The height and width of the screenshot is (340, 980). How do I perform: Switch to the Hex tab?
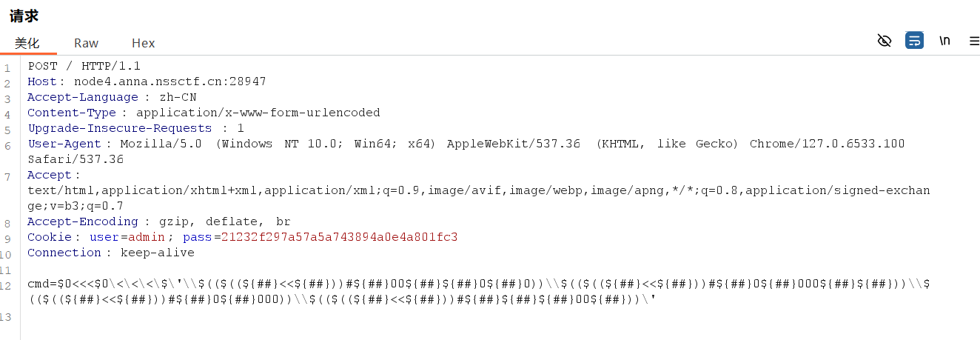point(143,43)
